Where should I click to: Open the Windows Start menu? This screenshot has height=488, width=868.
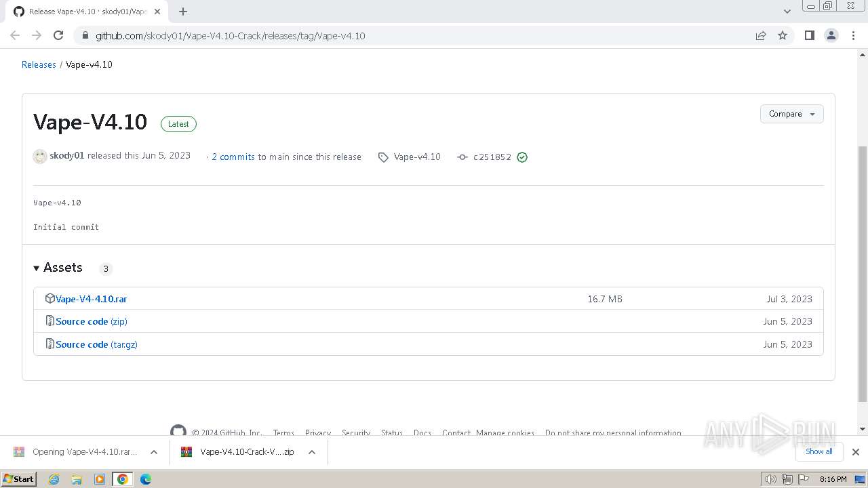(19, 479)
